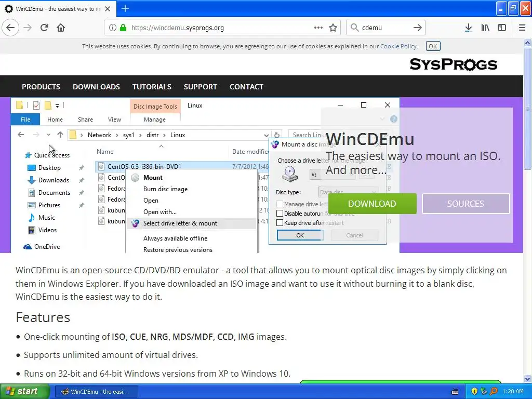
Task: Click the SOURCES button
Action: coord(465,204)
